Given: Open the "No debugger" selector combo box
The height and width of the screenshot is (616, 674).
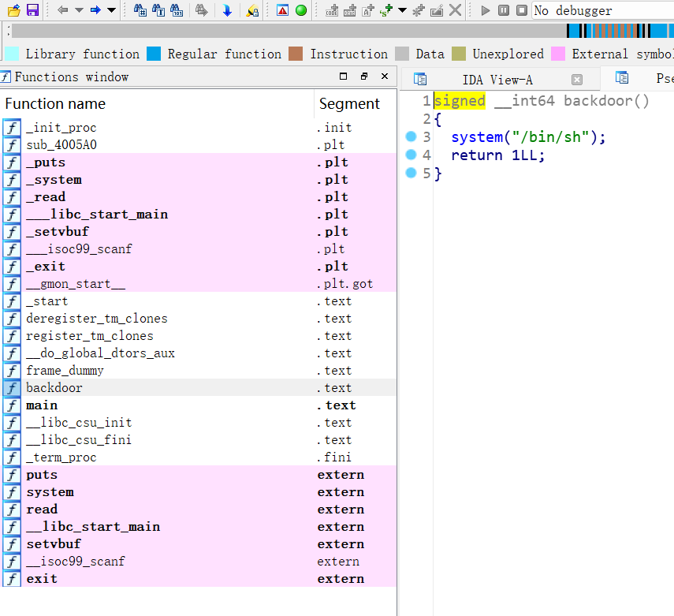Looking at the screenshot, I should 603,10.
